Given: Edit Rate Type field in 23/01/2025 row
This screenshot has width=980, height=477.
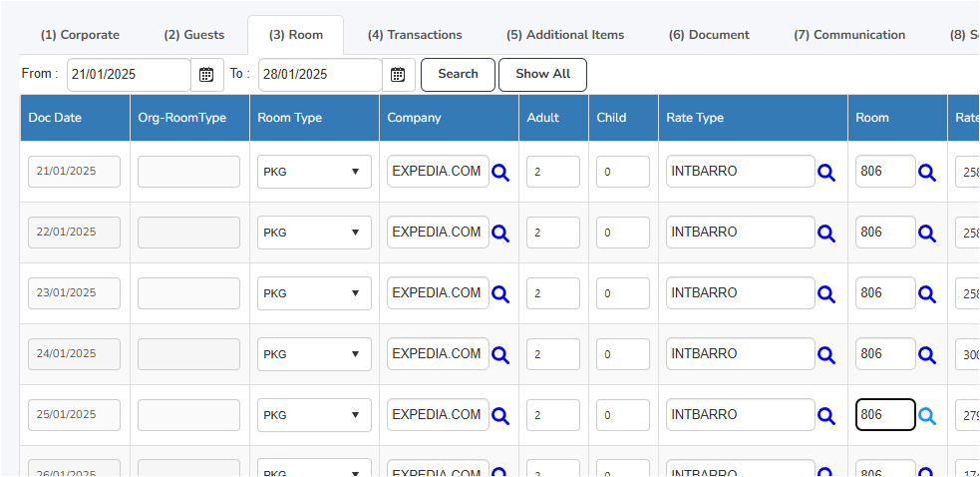Looking at the screenshot, I should (741, 293).
